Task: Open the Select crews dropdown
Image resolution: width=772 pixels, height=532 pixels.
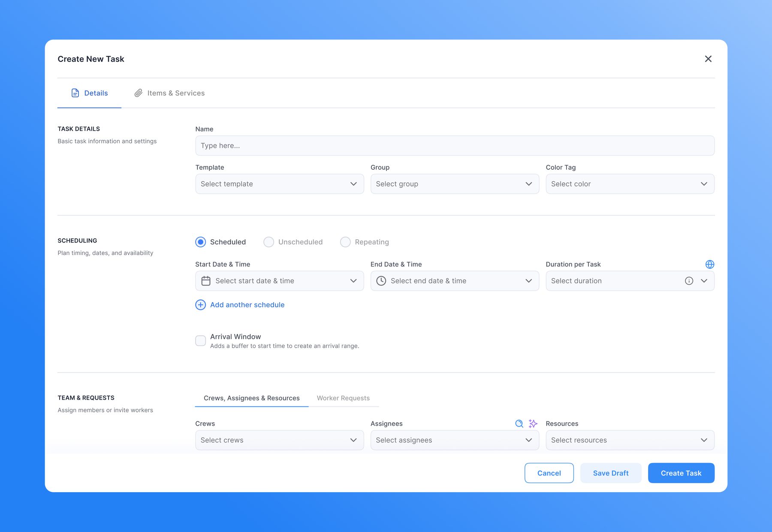Action: pos(280,440)
